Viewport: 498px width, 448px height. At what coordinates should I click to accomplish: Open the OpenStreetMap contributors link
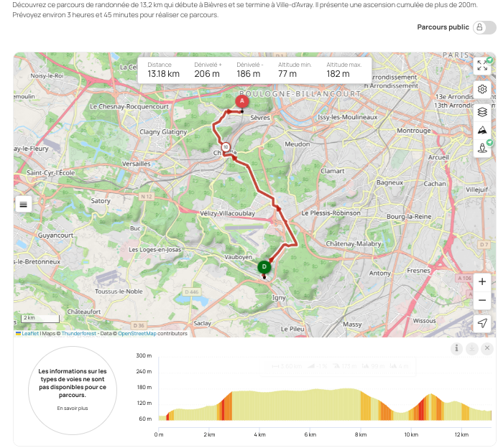tap(137, 333)
